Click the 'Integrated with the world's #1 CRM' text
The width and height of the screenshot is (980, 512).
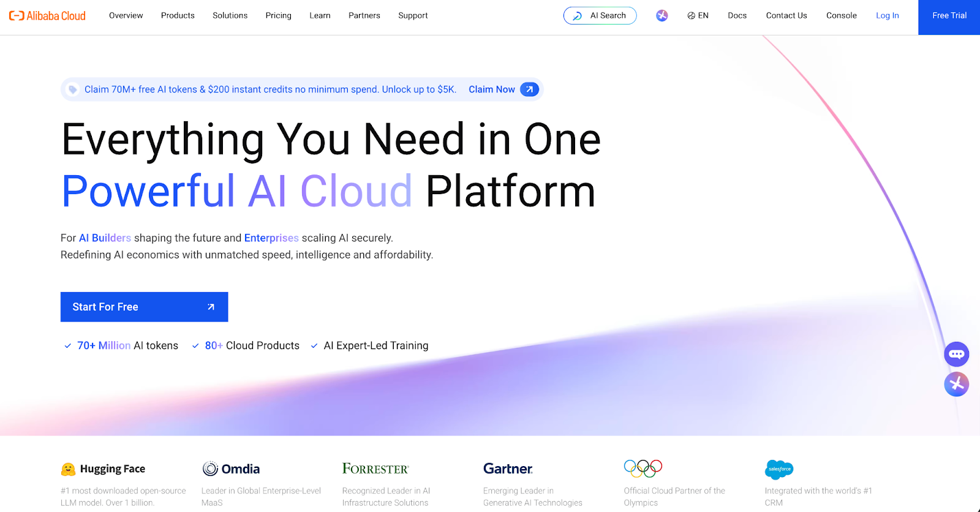pyautogui.click(x=818, y=497)
